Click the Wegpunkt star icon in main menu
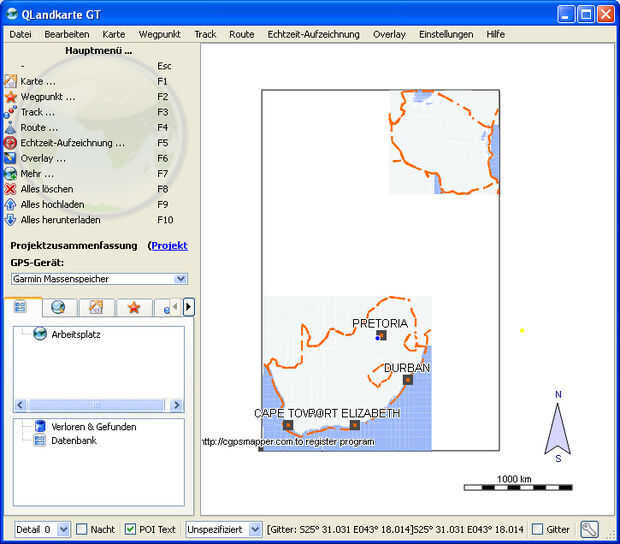This screenshot has height=544, width=620. (11, 97)
